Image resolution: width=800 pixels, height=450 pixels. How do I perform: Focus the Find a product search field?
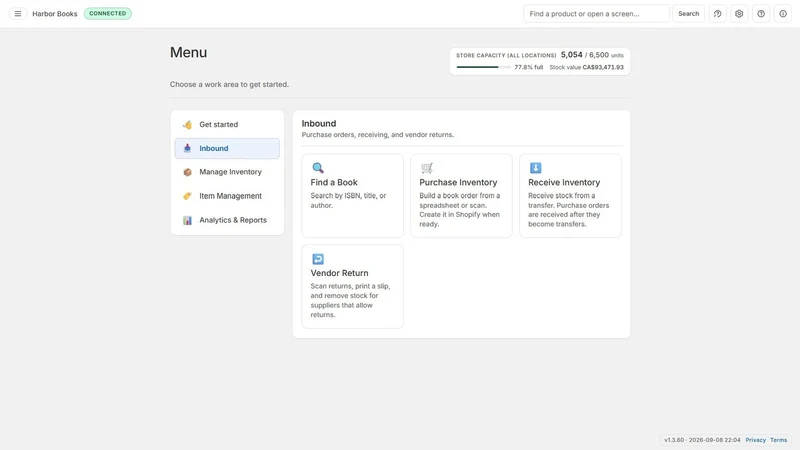click(x=596, y=14)
